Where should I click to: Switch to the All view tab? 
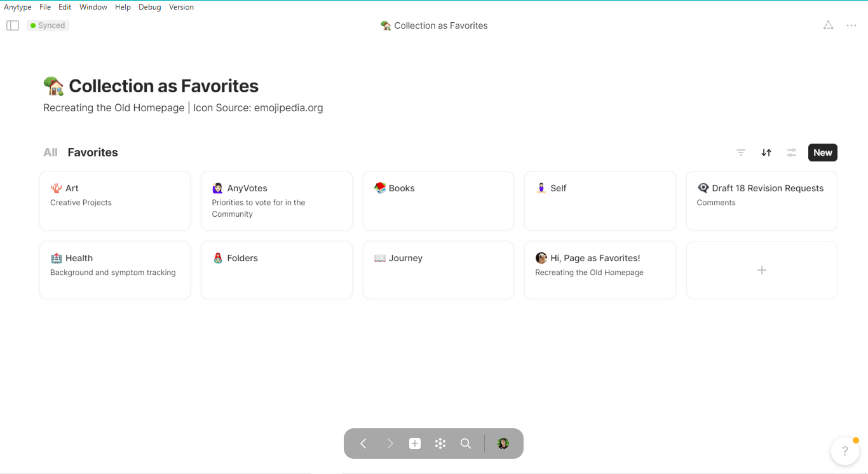point(50,152)
